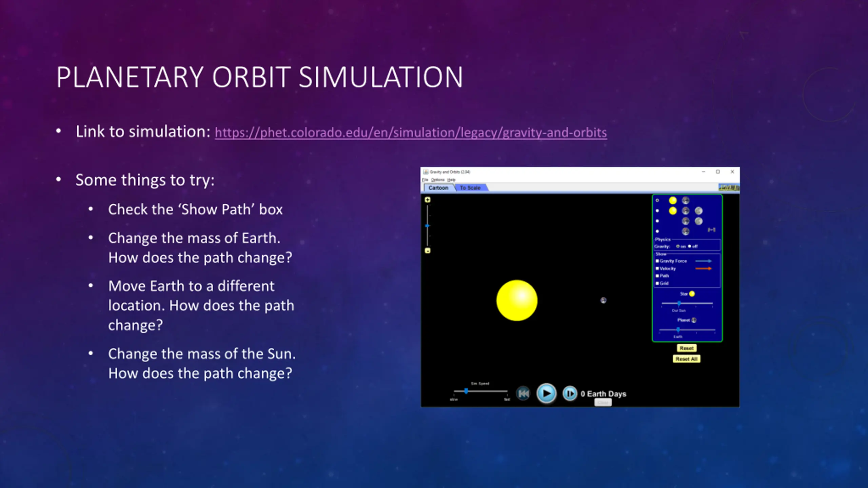Click the zoom out minus icon
This screenshot has width=868, height=488.
tap(428, 251)
